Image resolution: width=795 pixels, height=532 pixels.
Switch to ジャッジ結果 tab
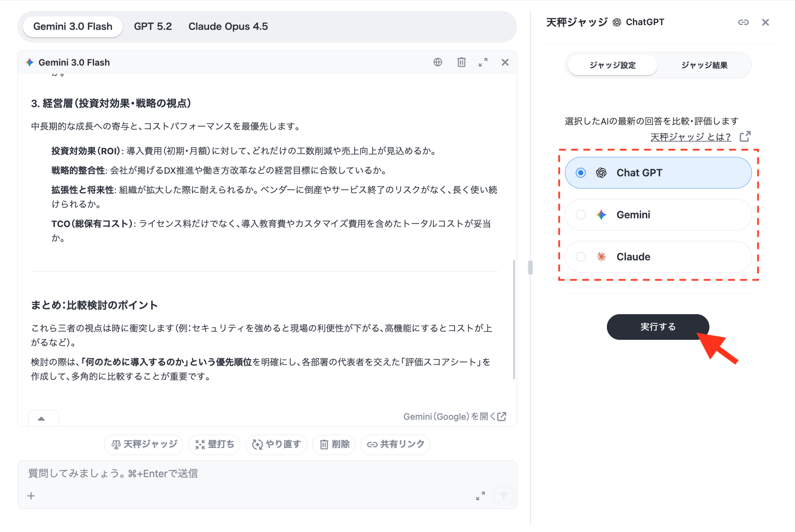704,65
